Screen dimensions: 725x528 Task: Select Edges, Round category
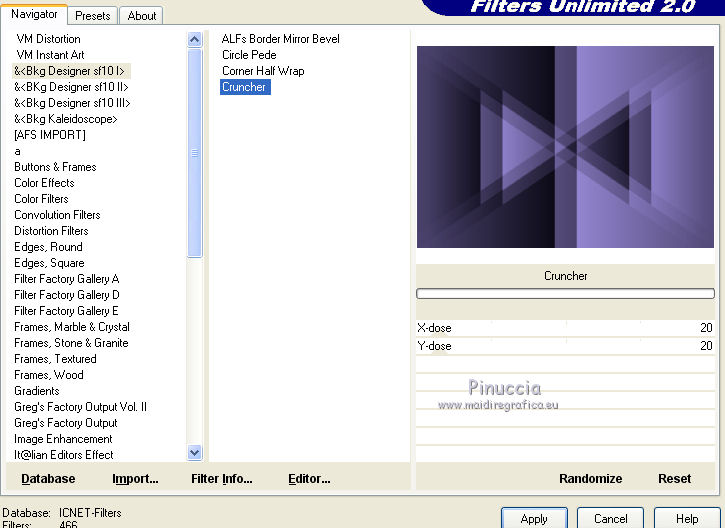pos(48,247)
